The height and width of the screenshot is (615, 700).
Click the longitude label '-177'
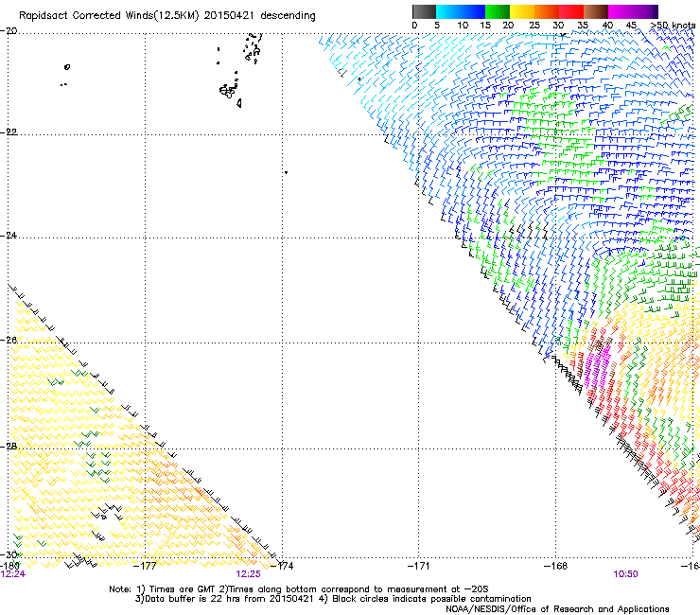click(x=145, y=566)
